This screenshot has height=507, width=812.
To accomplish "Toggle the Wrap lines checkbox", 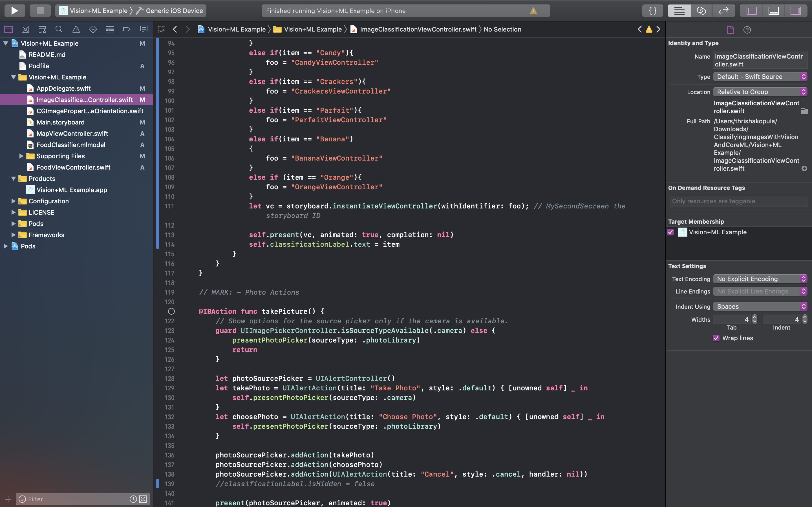I will click(x=716, y=338).
